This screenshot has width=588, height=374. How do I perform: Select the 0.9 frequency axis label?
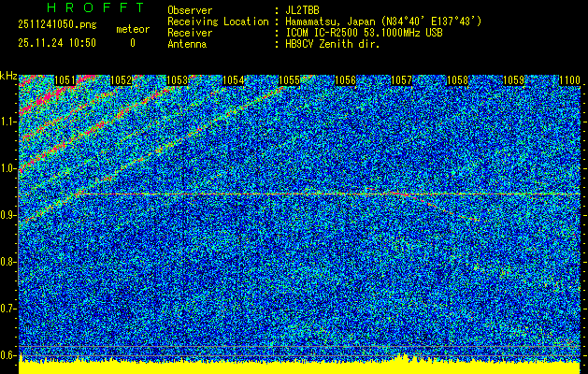tap(8, 215)
